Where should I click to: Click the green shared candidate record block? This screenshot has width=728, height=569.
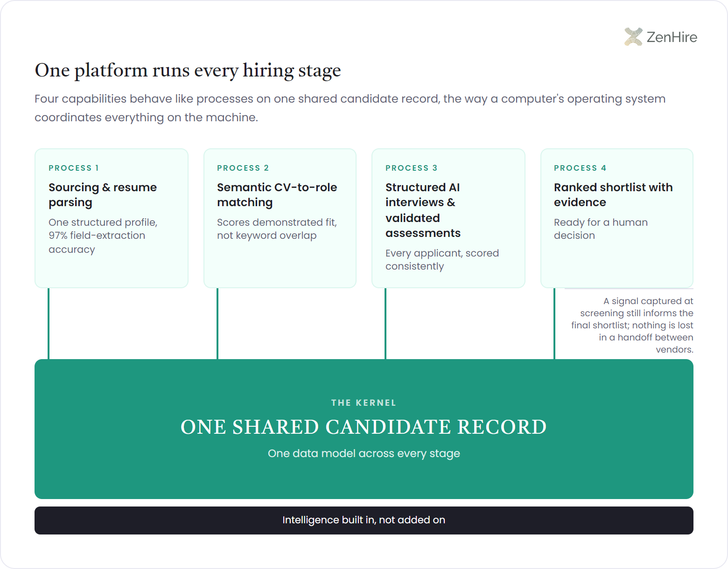364,429
